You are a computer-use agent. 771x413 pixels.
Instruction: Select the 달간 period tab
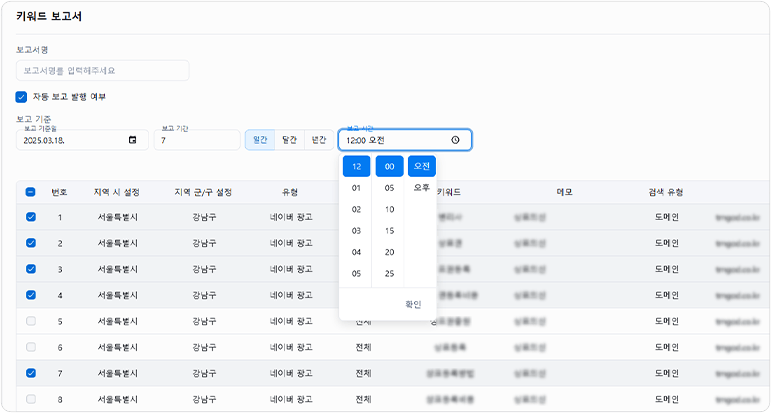tap(290, 140)
